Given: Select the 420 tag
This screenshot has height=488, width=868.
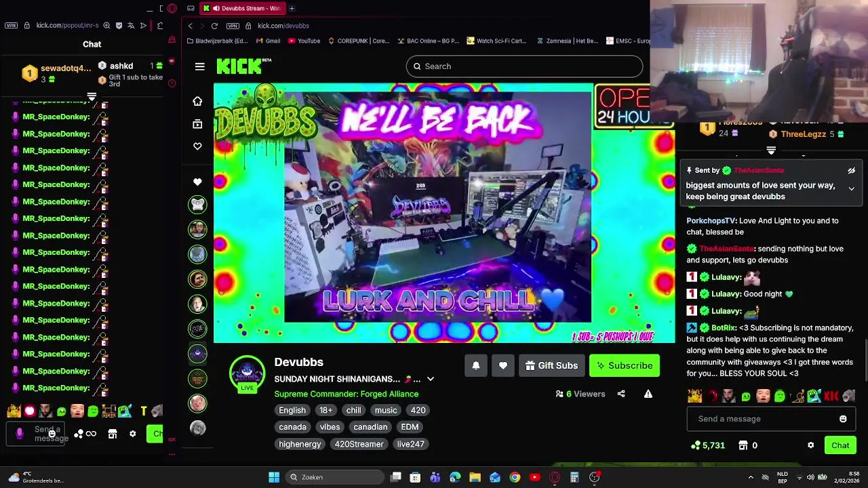Looking at the screenshot, I should [418, 410].
